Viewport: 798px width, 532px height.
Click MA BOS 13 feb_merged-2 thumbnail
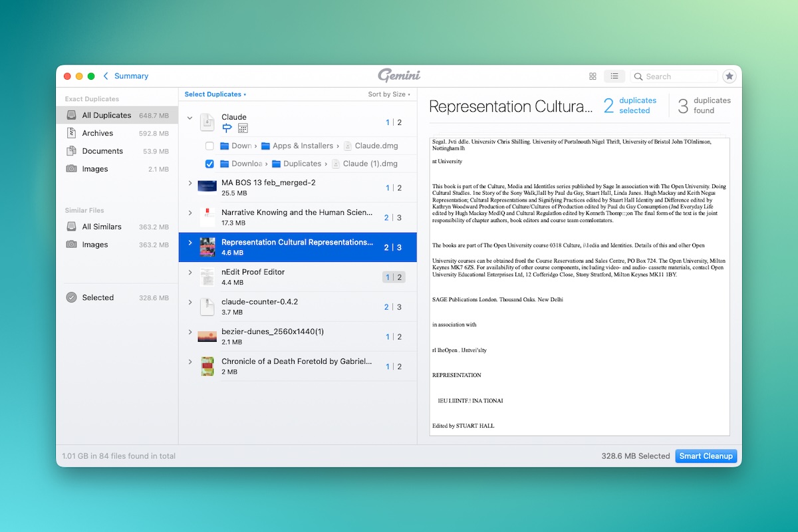tap(207, 187)
